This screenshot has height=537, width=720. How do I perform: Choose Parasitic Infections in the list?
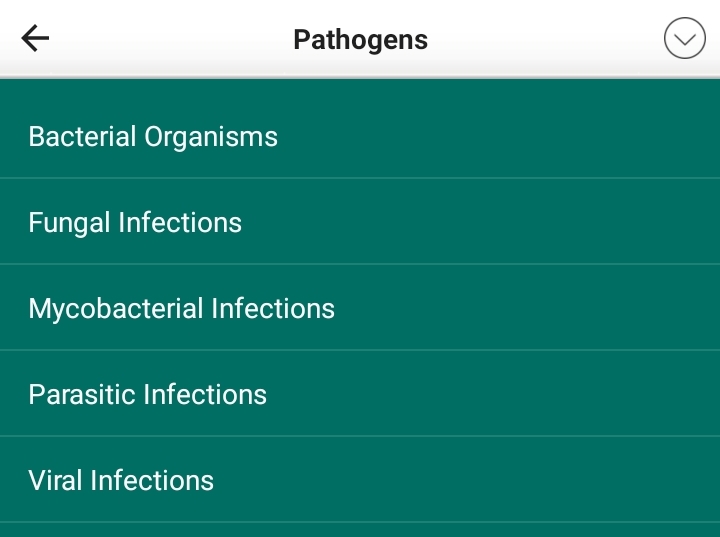(x=360, y=394)
